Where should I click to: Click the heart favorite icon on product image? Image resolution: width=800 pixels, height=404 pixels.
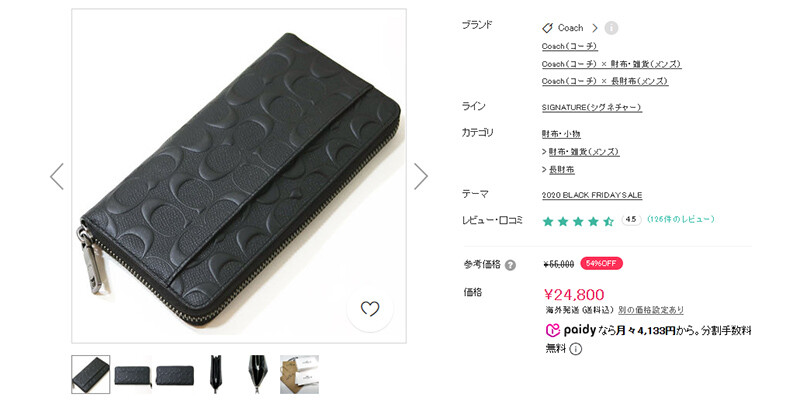click(x=370, y=309)
